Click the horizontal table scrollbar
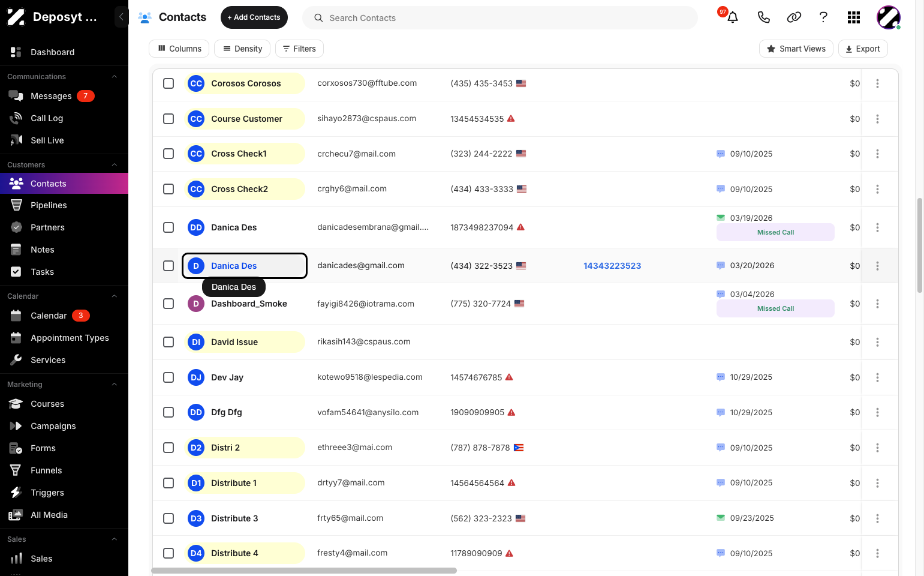This screenshot has height=576, width=924. click(303, 571)
